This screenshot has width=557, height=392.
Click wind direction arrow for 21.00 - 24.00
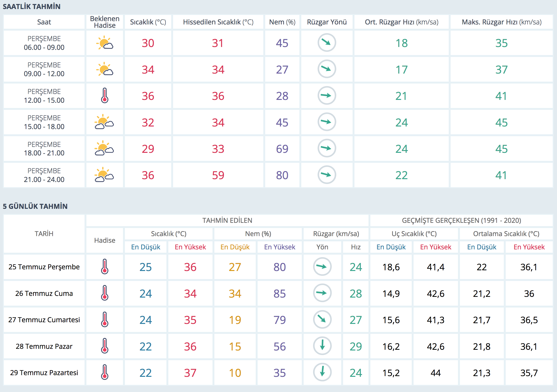tap(326, 175)
